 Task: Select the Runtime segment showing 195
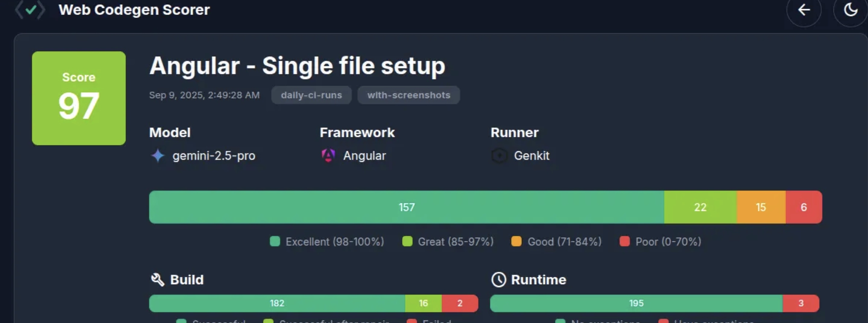coord(636,303)
